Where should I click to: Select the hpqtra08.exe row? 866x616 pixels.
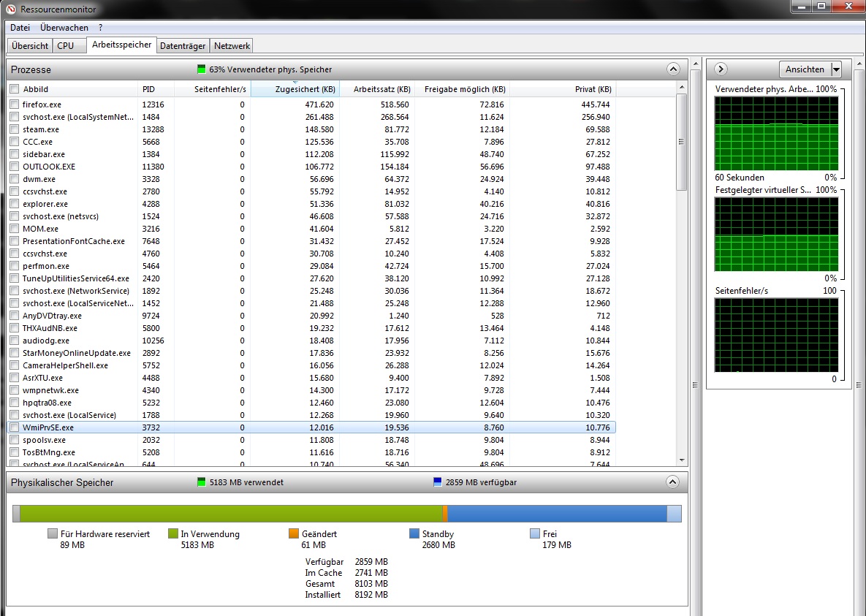(x=312, y=403)
